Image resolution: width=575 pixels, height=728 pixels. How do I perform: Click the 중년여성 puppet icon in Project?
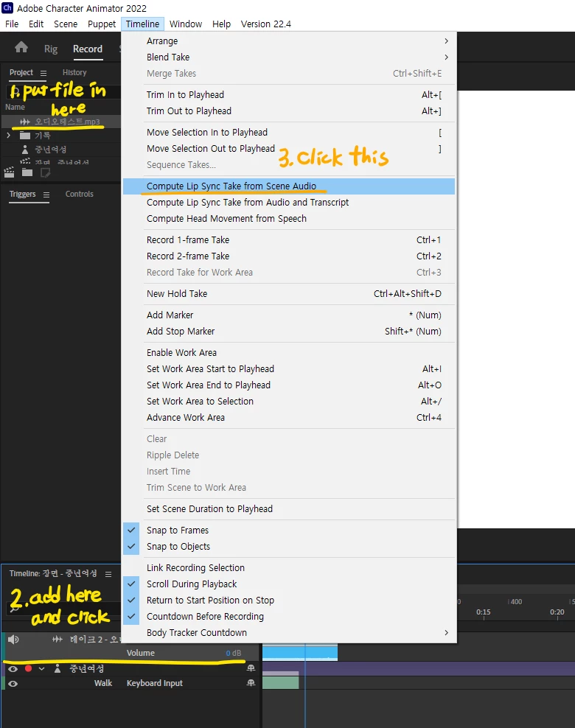point(25,150)
